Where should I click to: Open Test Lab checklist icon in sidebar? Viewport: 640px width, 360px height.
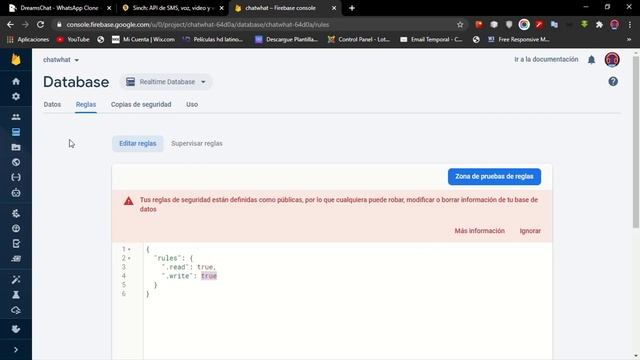(x=16, y=244)
